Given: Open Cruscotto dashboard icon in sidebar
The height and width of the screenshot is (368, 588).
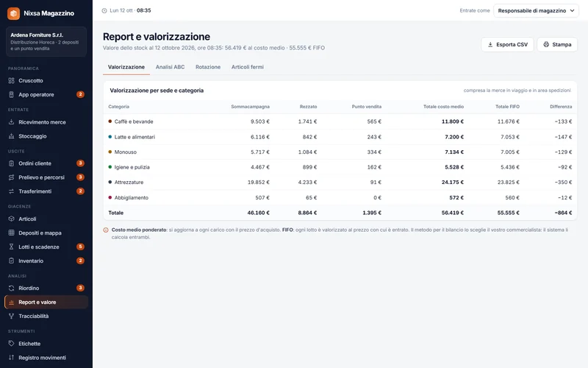Looking at the screenshot, I should click(x=11, y=80).
